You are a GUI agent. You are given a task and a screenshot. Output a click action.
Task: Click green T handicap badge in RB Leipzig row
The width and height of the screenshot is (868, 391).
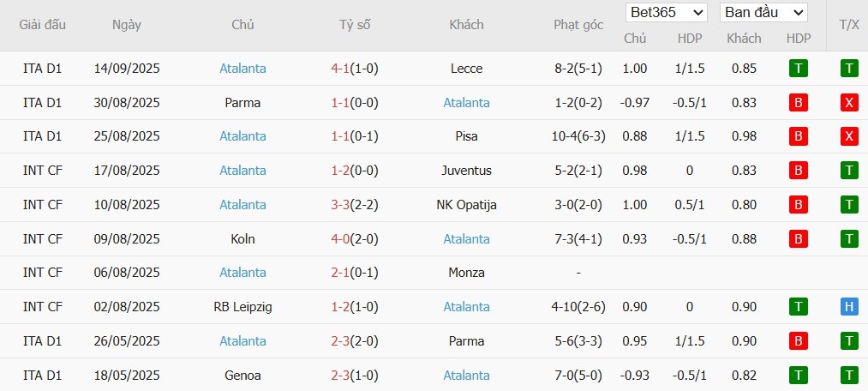point(799,307)
